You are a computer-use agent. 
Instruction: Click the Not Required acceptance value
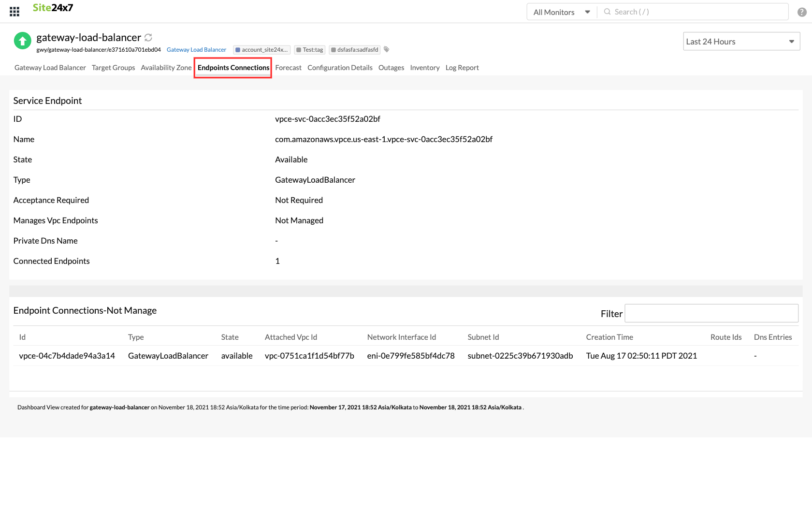click(299, 200)
